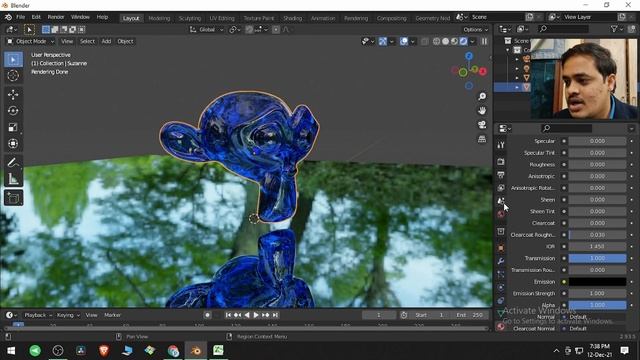Open the Tool properties tab
The height and width of the screenshot is (360, 640).
click(x=501, y=145)
